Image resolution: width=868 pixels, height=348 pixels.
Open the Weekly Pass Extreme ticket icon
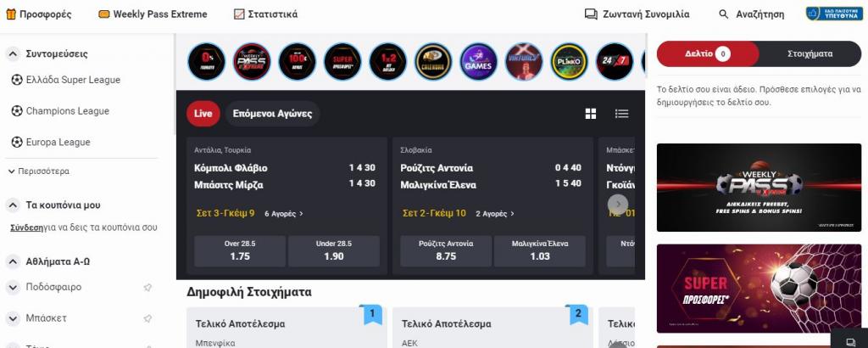click(x=104, y=14)
